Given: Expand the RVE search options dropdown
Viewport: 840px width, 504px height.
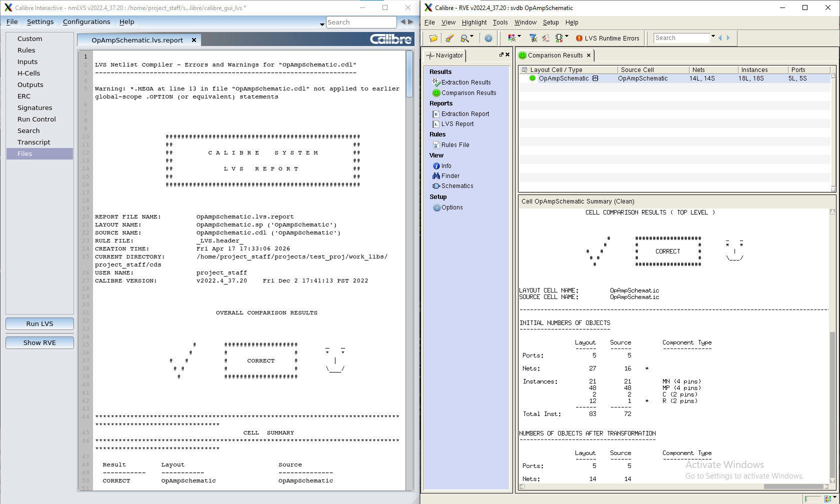Looking at the screenshot, I should 713,36.
